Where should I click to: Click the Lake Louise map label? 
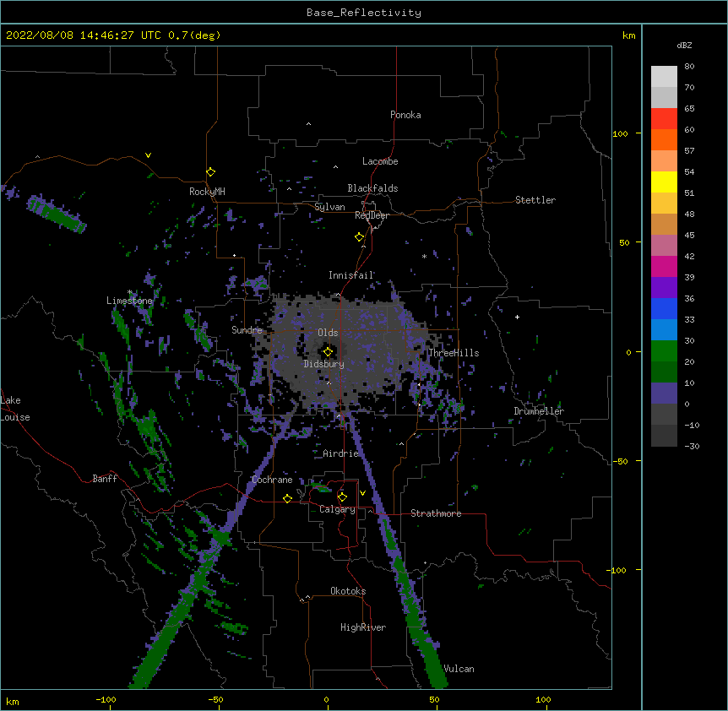click(15, 409)
